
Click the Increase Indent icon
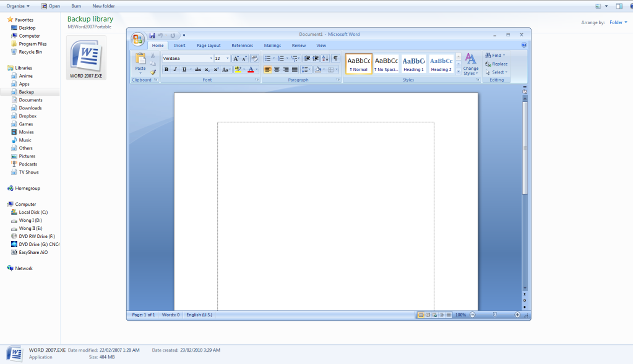pyautogui.click(x=316, y=59)
